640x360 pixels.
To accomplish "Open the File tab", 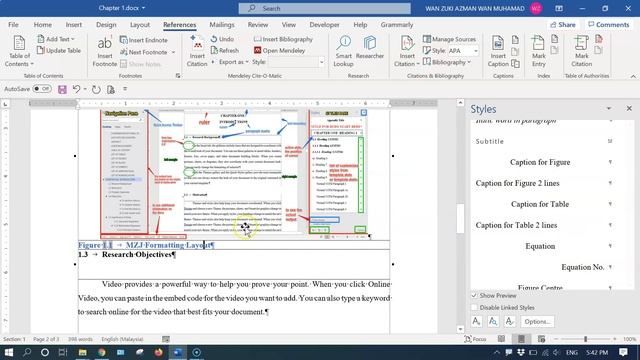I will pyautogui.click(x=13, y=24).
